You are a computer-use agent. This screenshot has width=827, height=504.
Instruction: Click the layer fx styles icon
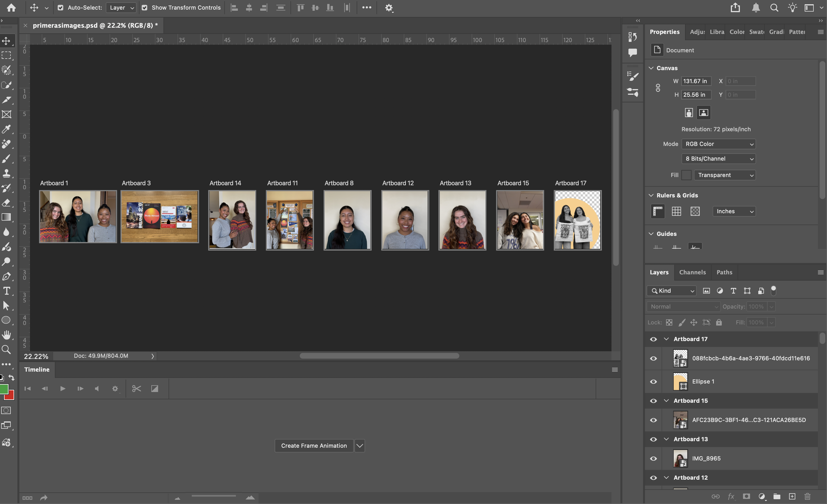coord(731,496)
